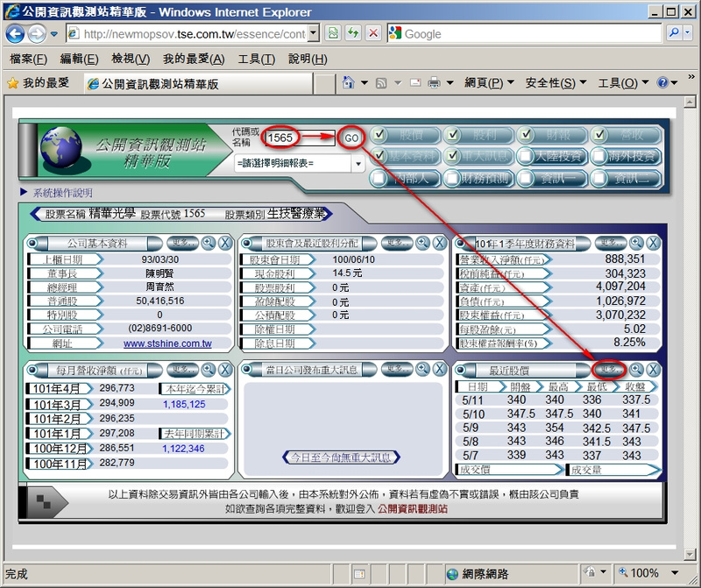Image resolution: width=701 pixels, height=588 pixels.
Task: Close the 當日公司發布重大訊息 panel with X
Action: click(x=440, y=369)
